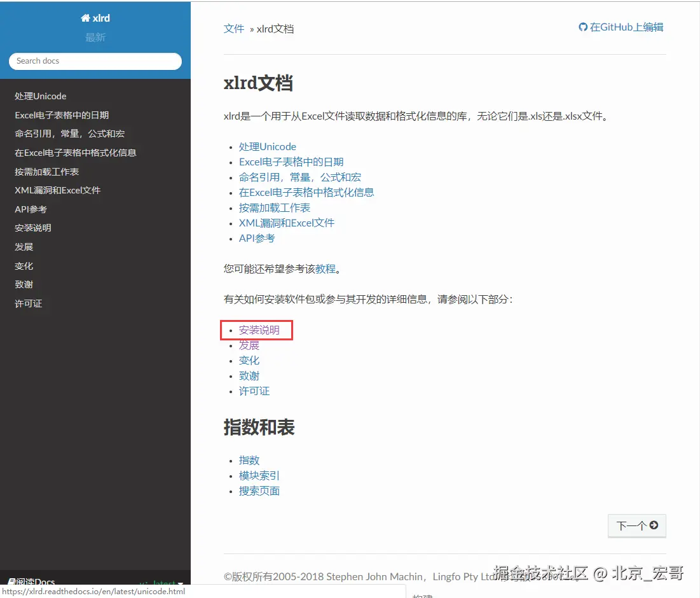Image resolution: width=700 pixels, height=598 pixels.
Task: Follow the 发展 content link
Action: (x=249, y=345)
